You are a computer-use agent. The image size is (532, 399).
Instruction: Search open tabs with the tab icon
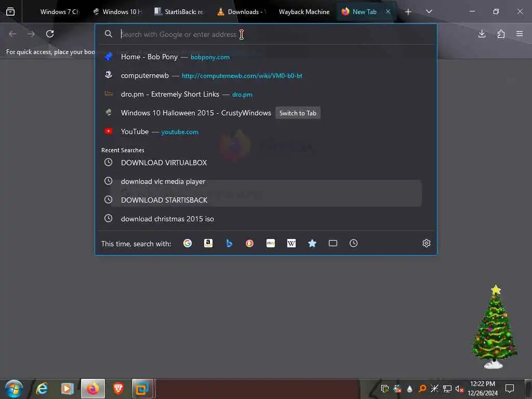[333, 243]
